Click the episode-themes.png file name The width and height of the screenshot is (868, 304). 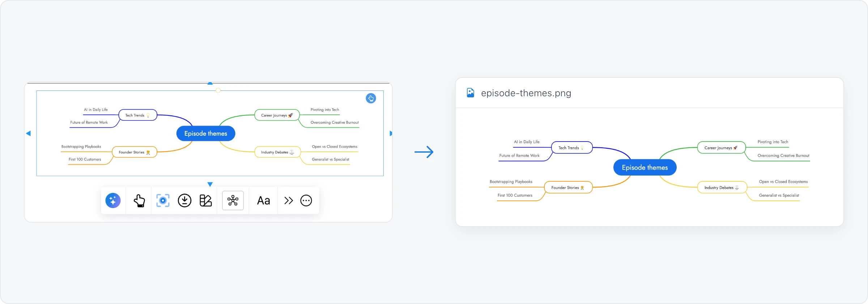coord(526,93)
